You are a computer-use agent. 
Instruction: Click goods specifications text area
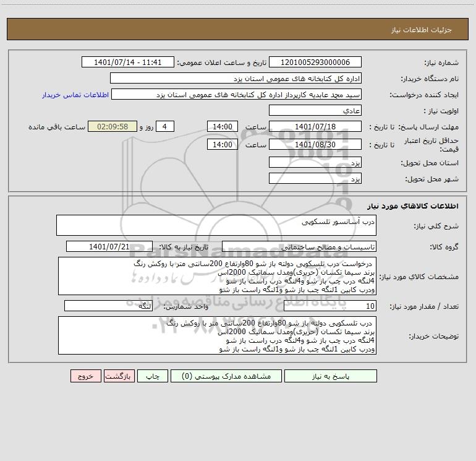(x=217, y=276)
